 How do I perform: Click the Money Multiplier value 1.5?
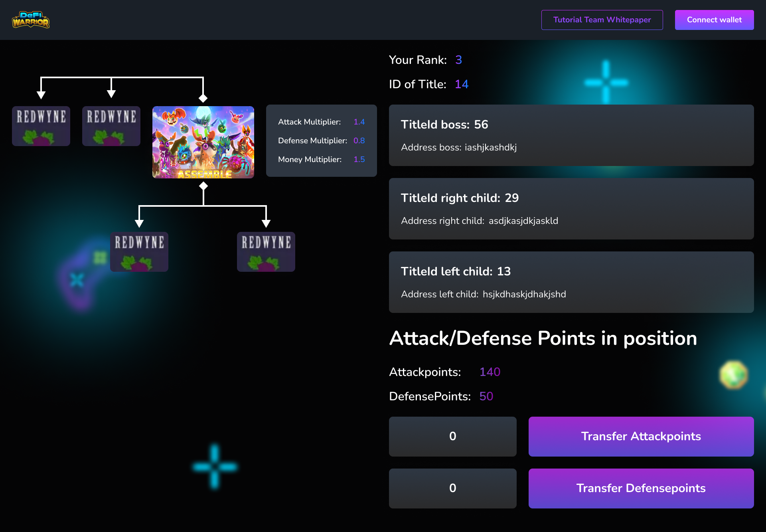tap(359, 159)
